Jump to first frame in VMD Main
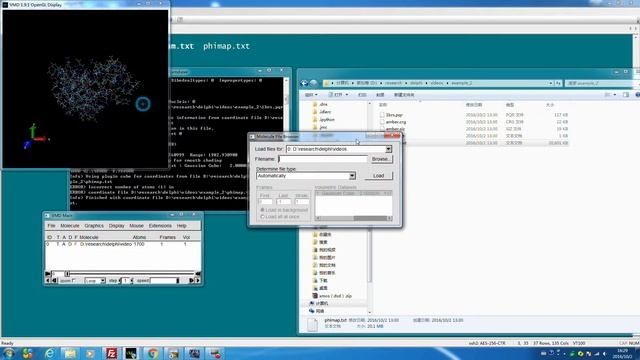640x360 pixels. (x=48, y=274)
